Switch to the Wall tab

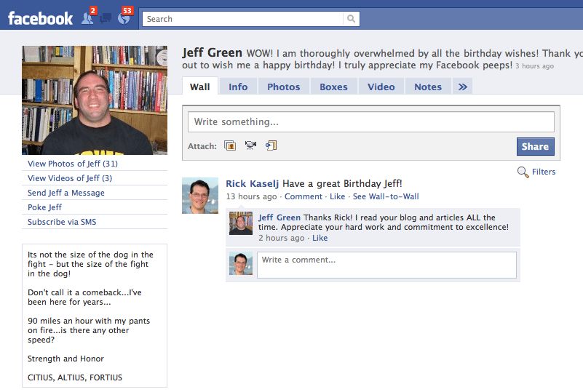(199, 87)
